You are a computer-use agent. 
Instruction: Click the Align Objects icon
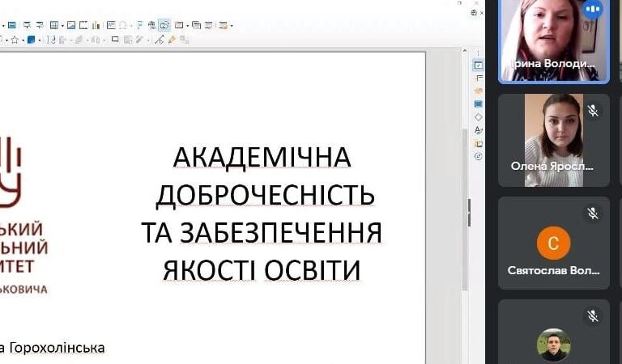tap(62, 40)
